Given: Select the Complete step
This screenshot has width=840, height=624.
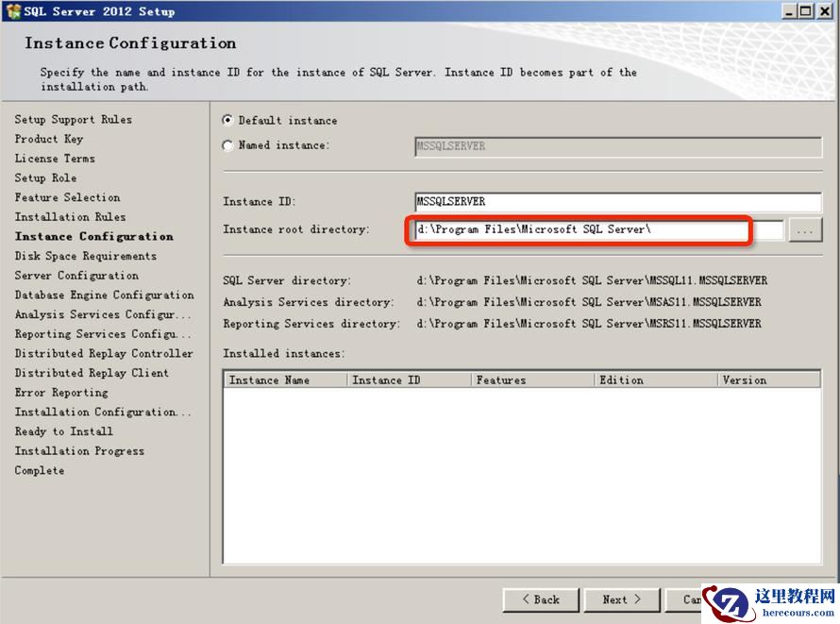Looking at the screenshot, I should coord(40,471).
